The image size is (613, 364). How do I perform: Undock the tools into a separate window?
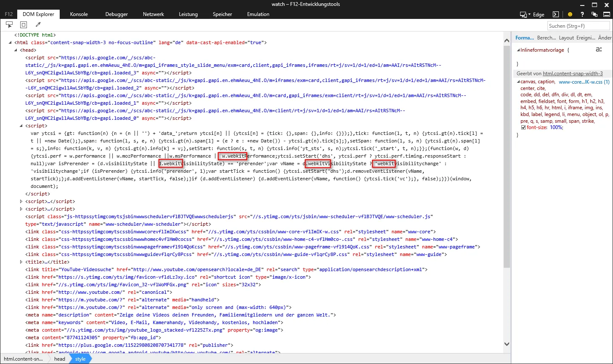coord(595,14)
